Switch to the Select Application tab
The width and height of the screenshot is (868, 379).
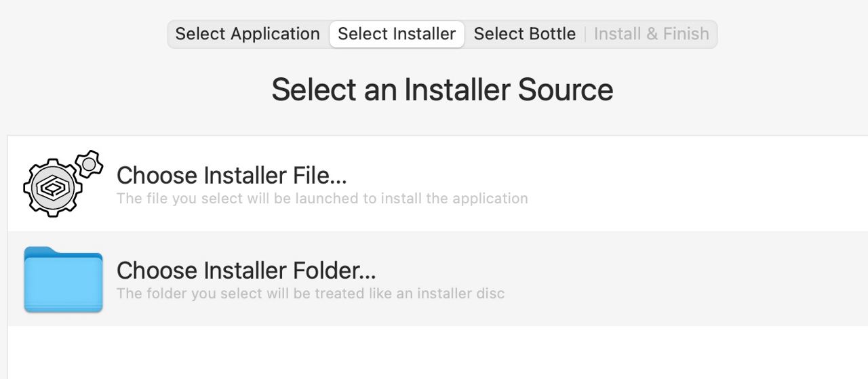[x=248, y=34]
